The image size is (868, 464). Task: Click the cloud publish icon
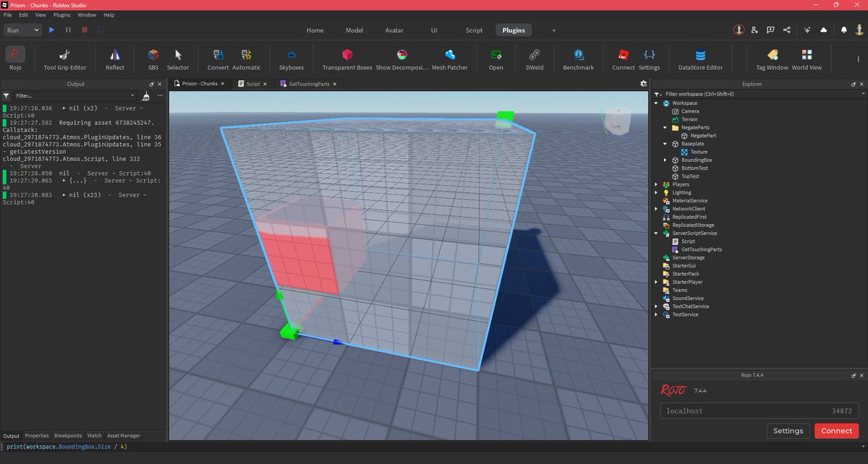pos(824,30)
